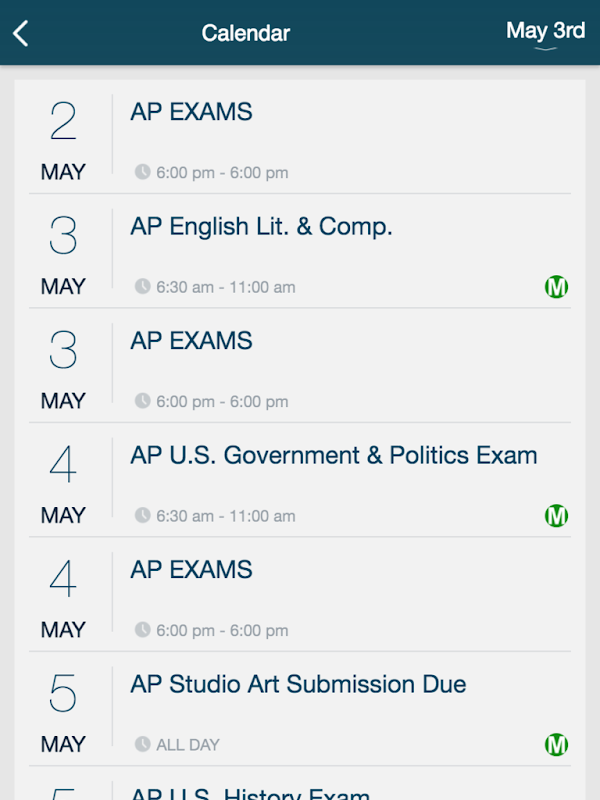Open AP U.S. Government & Politics Exam
Viewport: 600px width, 800px height.
333,456
